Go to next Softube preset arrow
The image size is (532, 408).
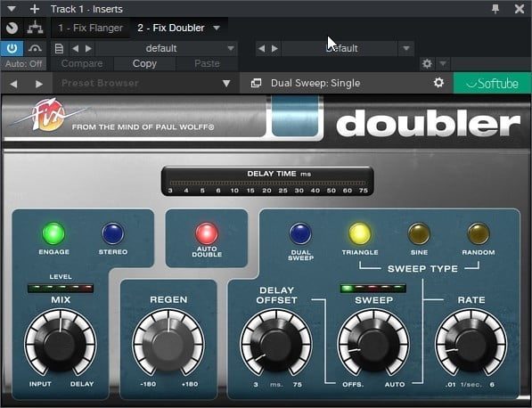[39, 84]
